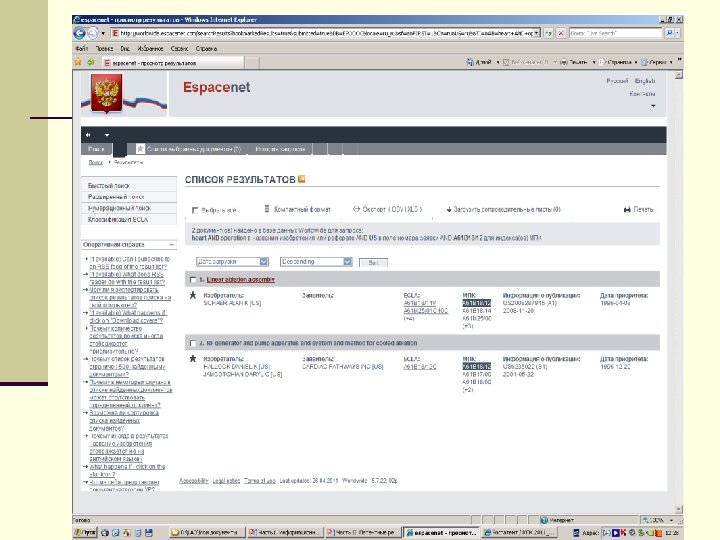Tick the Select all checkbox
The width and height of the screenshot is (720, 540).
[195, 210]
